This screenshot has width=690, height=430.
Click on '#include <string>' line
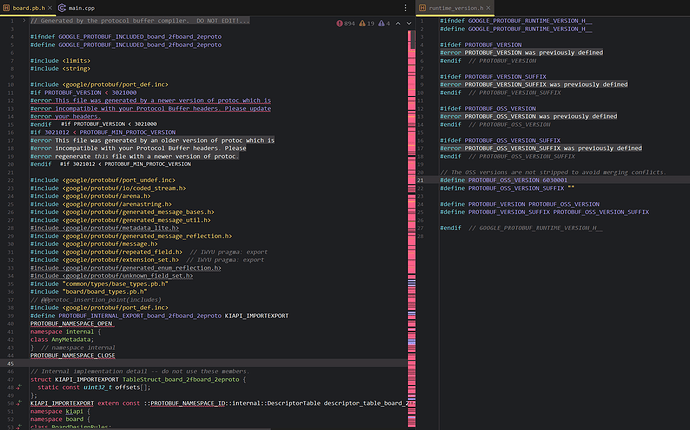pyautogui.click(x=60, y=69)
